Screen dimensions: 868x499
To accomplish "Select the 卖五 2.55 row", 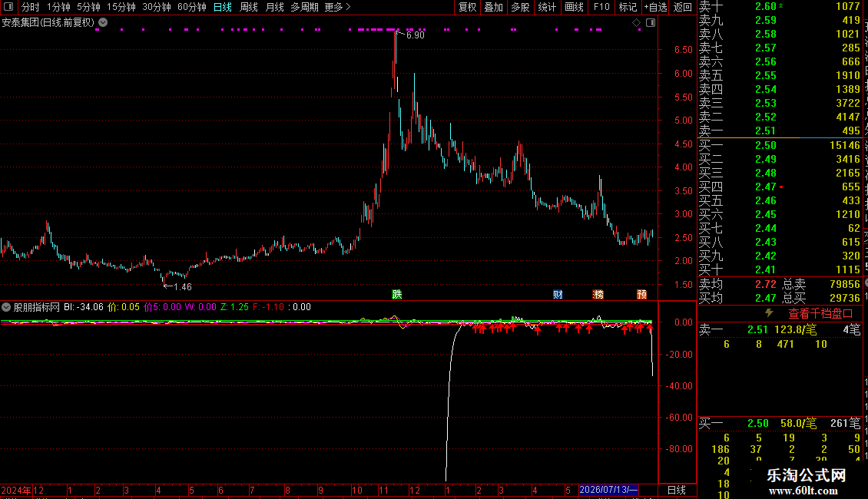I will 780,75.
